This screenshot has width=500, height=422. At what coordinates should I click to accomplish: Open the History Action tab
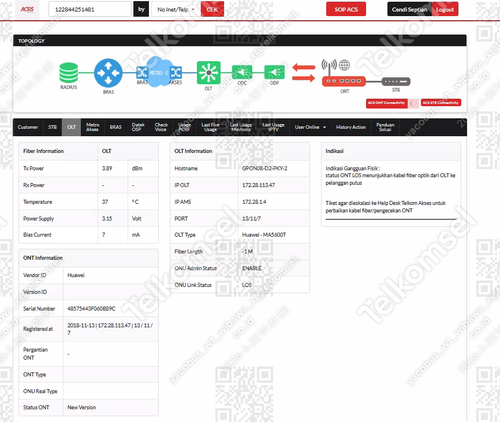[x=351, y=127]
